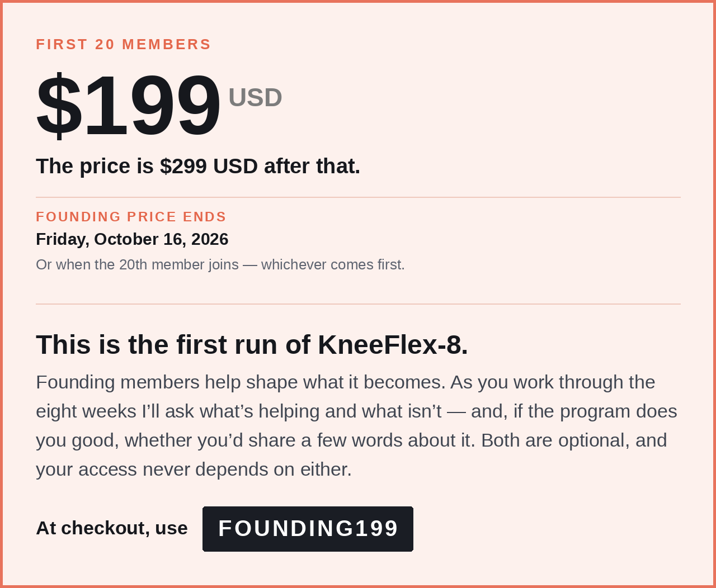This screenshot has height=588, width=716.
Task: Click 'your access never depends on either'
Action: pyautogui.click(x=194, y=470)
